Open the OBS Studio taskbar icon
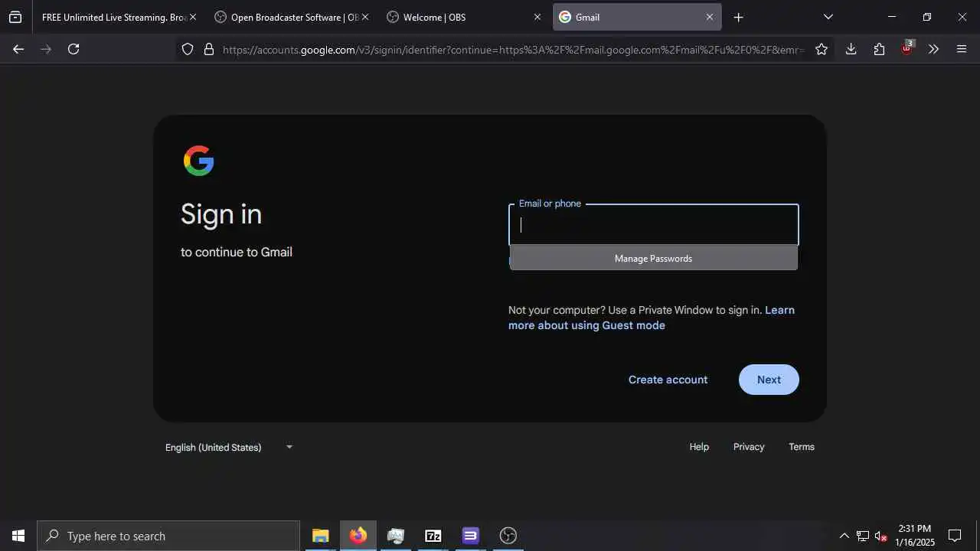Viewport: 980px width, 551px height. click(x=508, y=536)
